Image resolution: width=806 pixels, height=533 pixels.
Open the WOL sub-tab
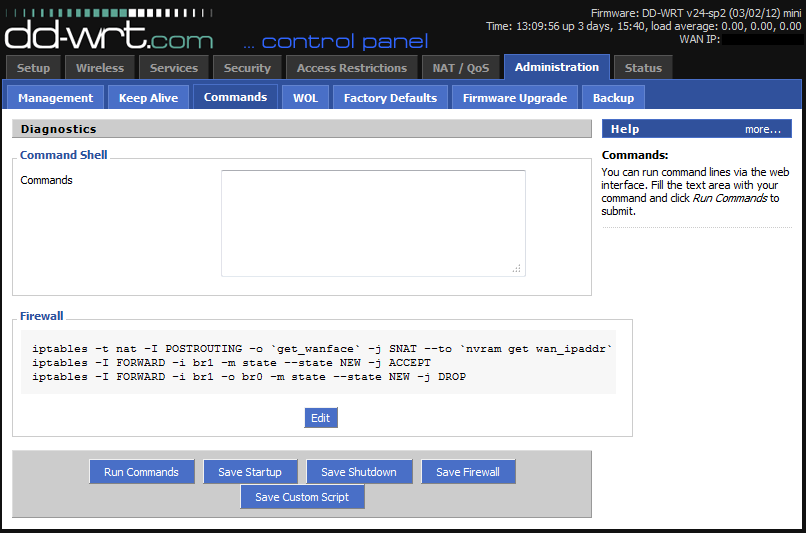coord(305,98)
